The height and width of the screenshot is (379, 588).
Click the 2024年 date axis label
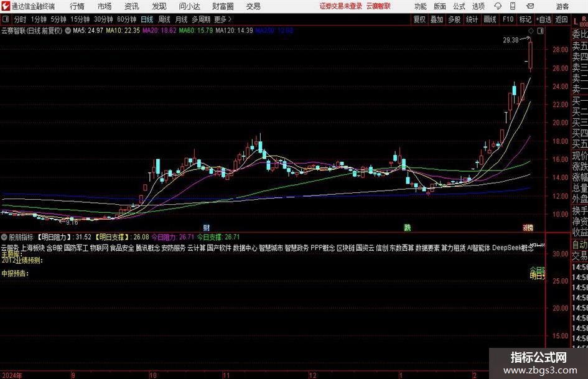(12, 375)
